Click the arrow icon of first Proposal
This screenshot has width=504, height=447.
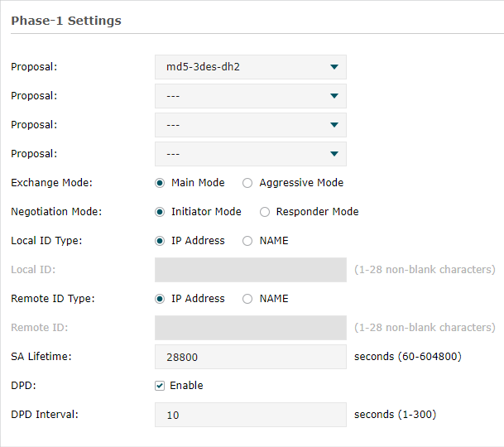click(x=334, y=67)
